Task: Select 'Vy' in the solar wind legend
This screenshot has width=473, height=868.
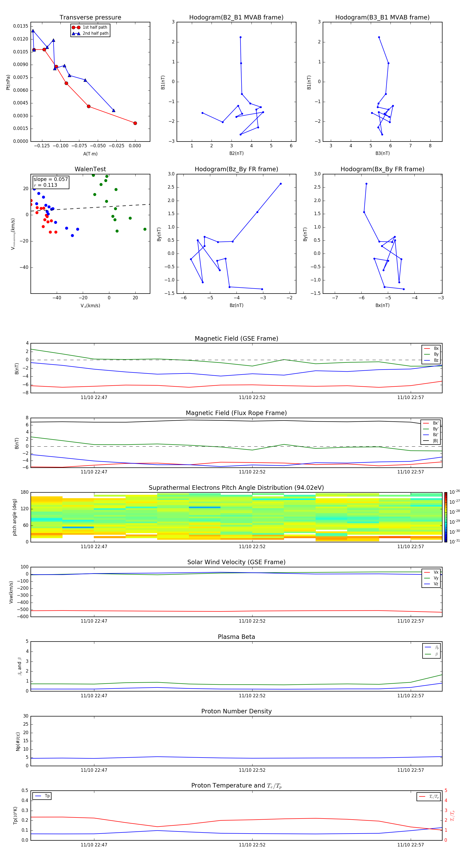Action: pyautogui.click(x=431, y=578)
